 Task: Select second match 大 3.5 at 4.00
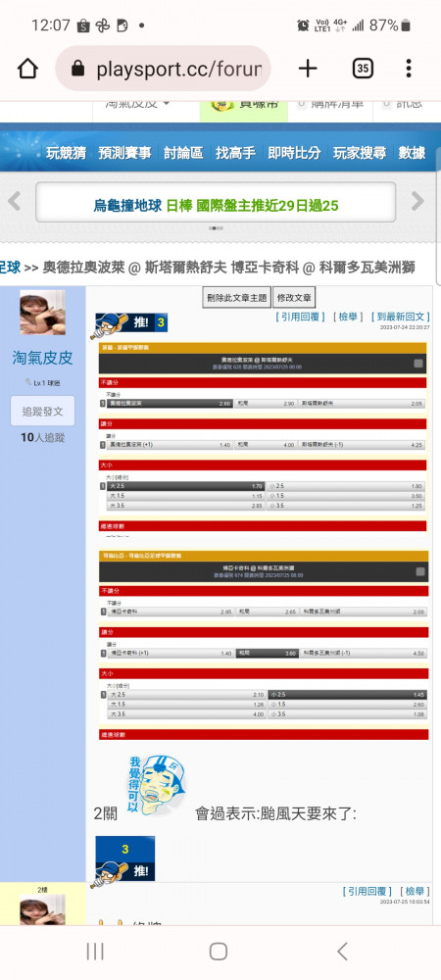(186, 714)
